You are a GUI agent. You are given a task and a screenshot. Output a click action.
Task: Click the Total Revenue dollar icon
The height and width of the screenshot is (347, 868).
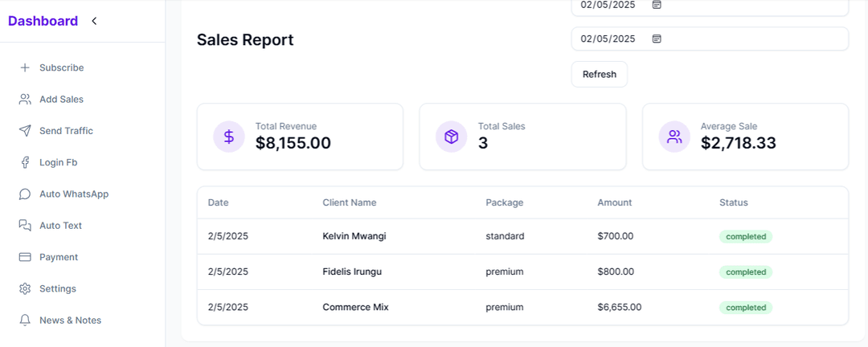228,137
